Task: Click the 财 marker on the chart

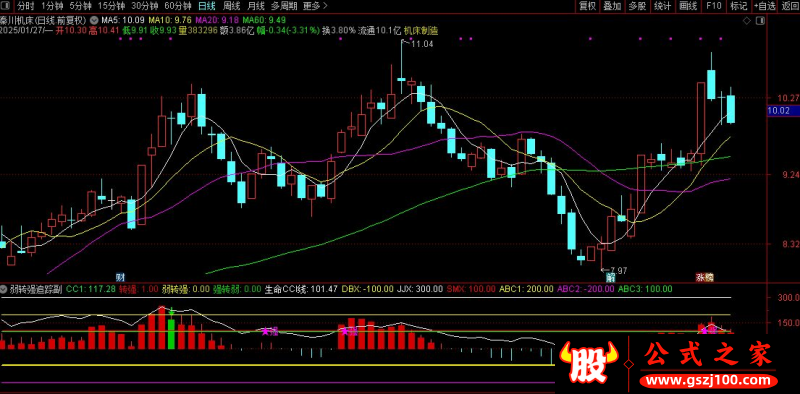Action: [x=120, y=278]
